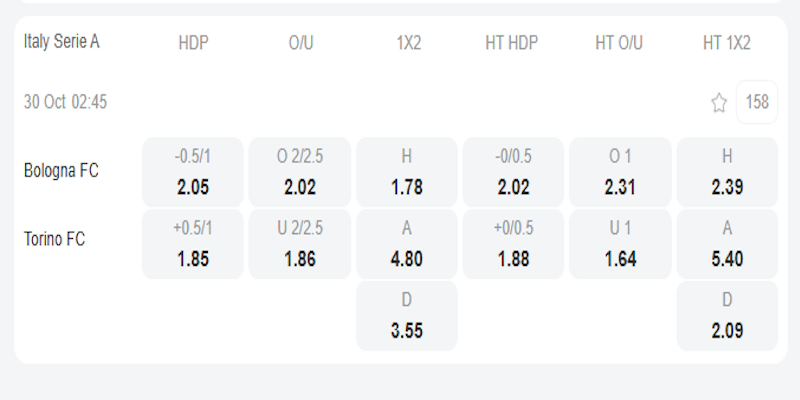Select Bologna FC -0.5/1 handicap at 2.05
The width and height of the screenshot is (800, 400).
(193, 171)
